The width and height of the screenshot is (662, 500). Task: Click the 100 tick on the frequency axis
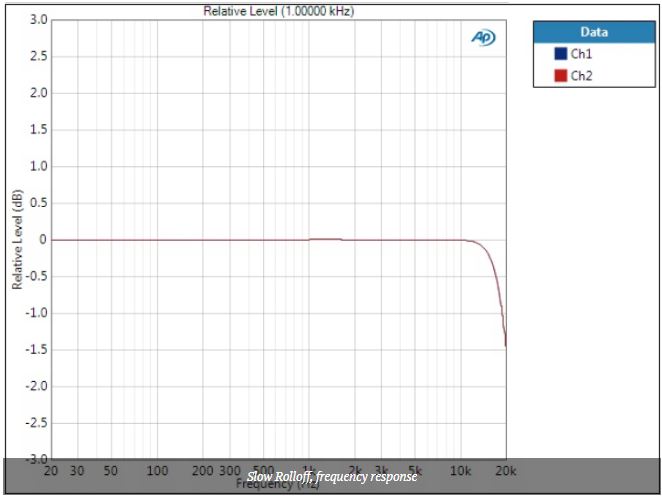(x=157, y=470)
